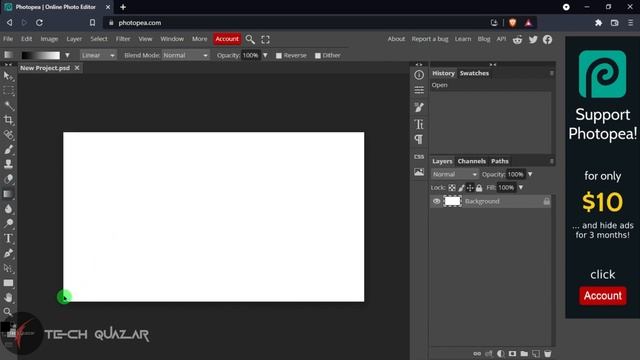Expand the layer Opacity arrow
The width and height of the screenshot is (640, 360).
[530, 174]
